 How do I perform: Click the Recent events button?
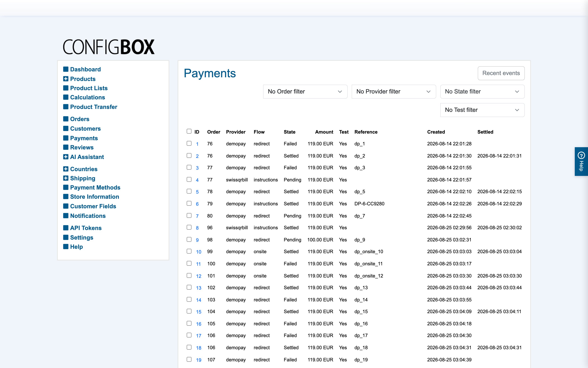point(501,73)
